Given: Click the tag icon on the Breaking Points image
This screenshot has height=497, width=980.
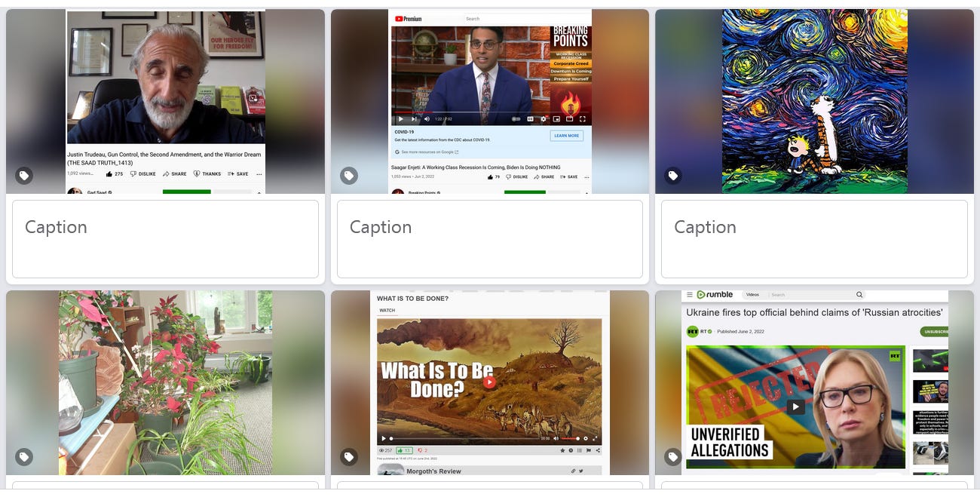Looking at the screenshot, I should click(348, 176).
